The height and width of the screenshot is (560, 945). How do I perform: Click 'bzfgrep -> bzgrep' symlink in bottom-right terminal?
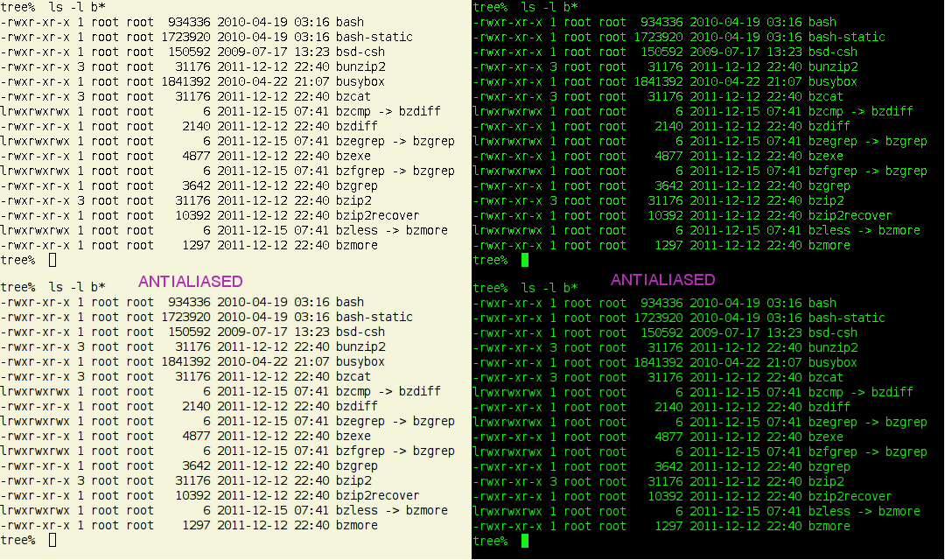[867, 451]
